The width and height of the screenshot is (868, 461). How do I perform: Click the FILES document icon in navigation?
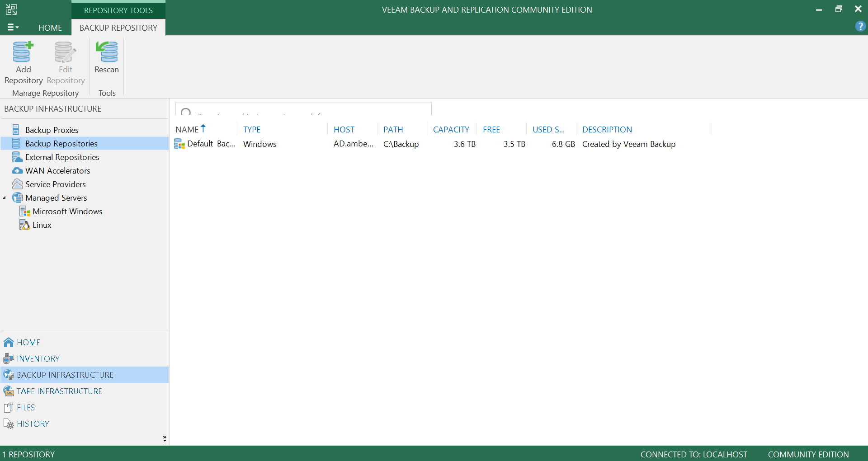(x=9, y=407)
